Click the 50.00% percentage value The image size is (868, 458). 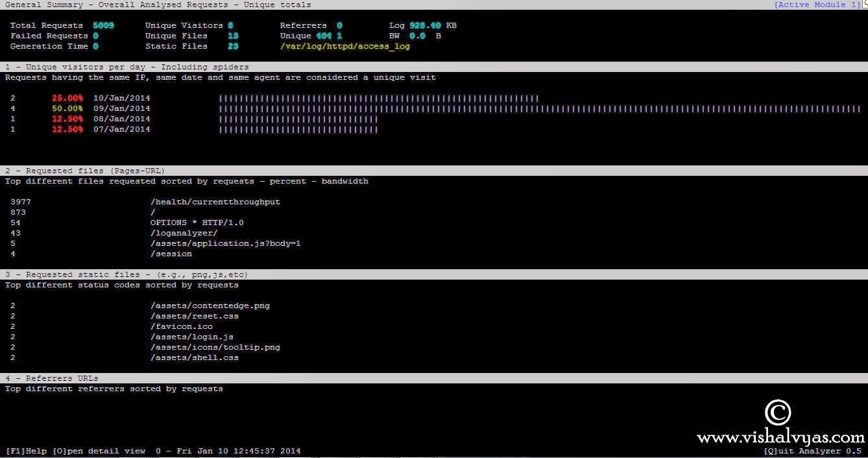(x=67, y=108)
